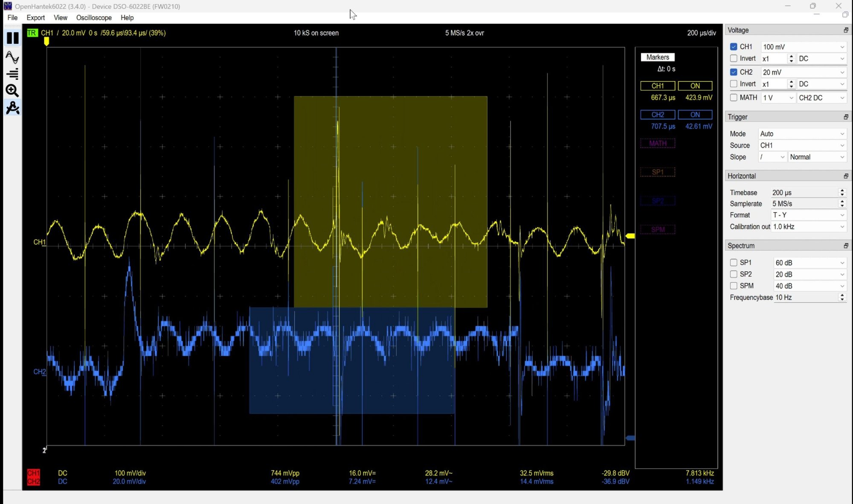The image size is (853, 504).
Task: Increase Timebase using the up stepper
Action: pyautogui.click(x=842, y=190)
